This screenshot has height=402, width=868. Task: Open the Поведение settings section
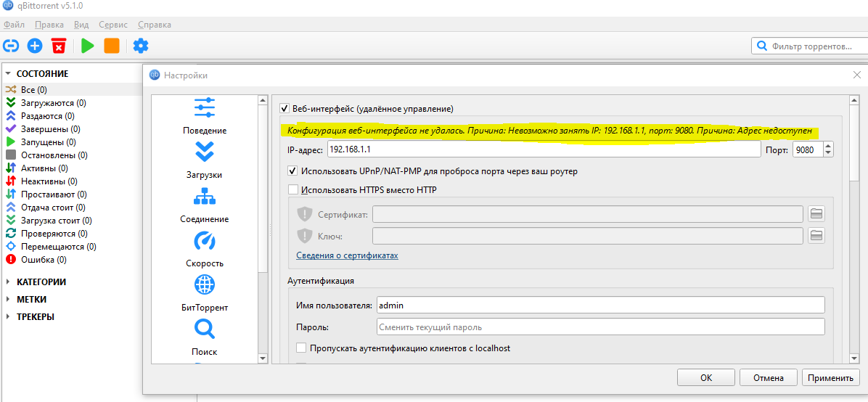tap(204, 116)
